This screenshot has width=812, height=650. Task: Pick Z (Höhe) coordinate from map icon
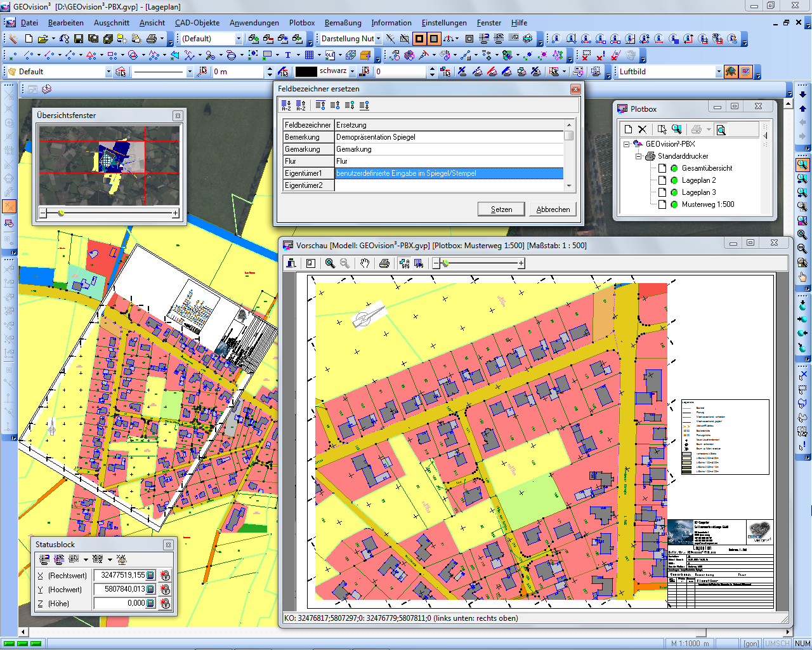pos(165,603)
